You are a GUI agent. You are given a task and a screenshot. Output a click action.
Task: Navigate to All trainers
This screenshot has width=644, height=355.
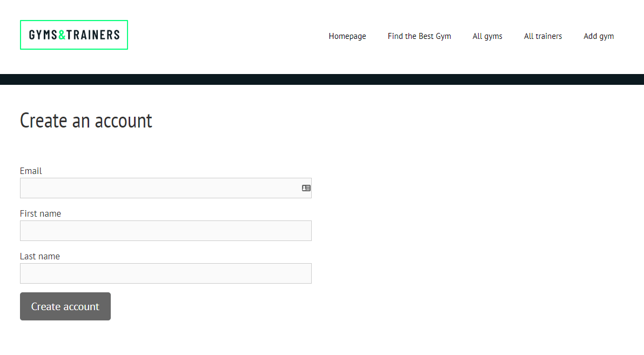(x=542, y=36)
